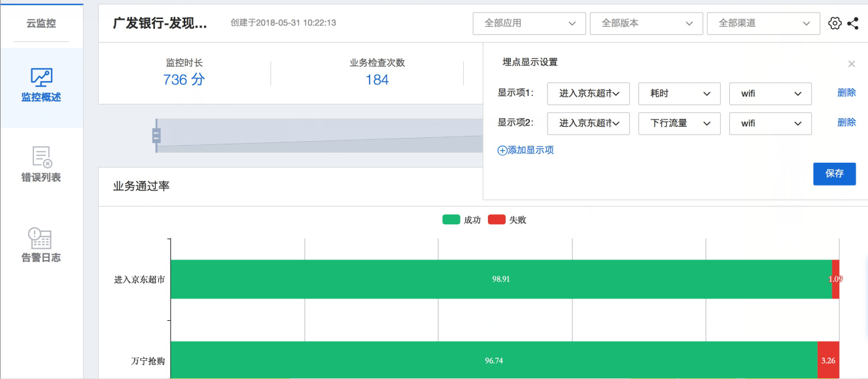Viewport: 868px width, 379px height.
Task: Click the green 96.74 success bar
Action: (x=494, y=360)
